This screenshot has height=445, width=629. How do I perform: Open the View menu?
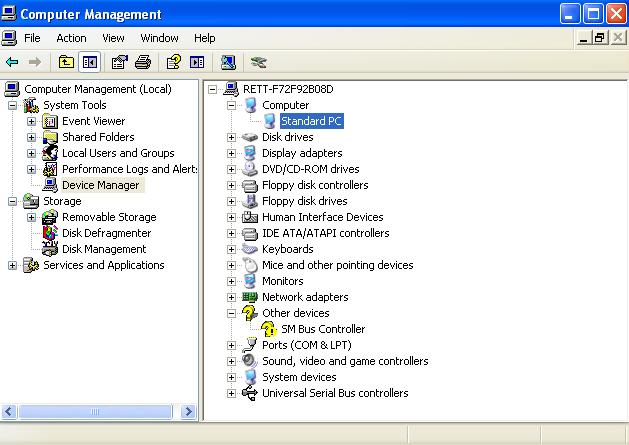pyautogui.click(x=113, y=38)
